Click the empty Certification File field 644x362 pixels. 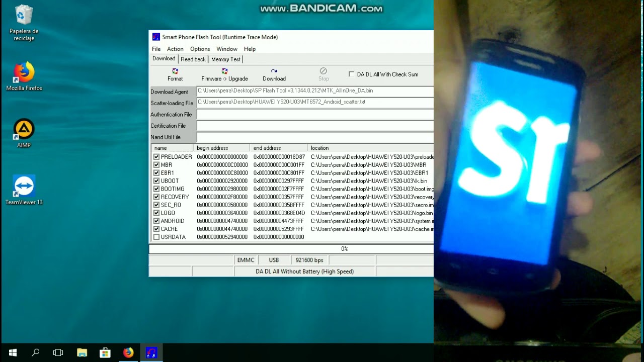[x=315, y=126]
